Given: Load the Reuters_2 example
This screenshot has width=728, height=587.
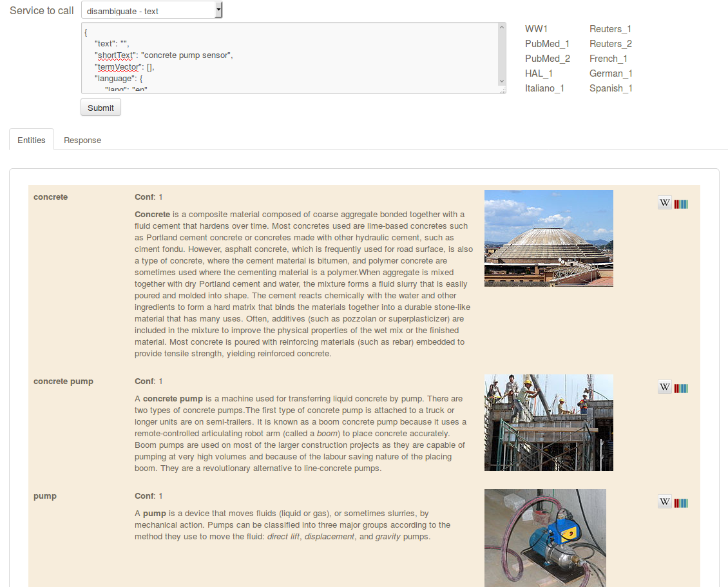Looking at the screenshot, I should pyautogui.click(x=611, y=44).
